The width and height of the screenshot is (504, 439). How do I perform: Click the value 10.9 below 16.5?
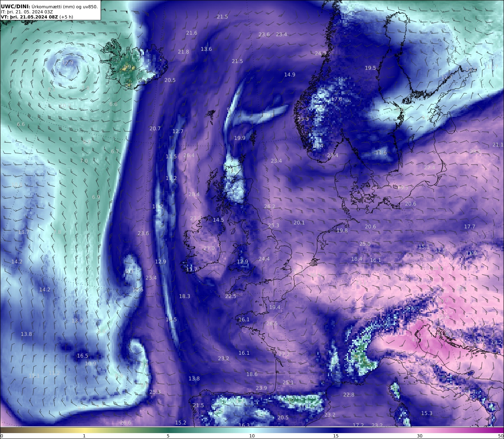(x=91, y=364)
